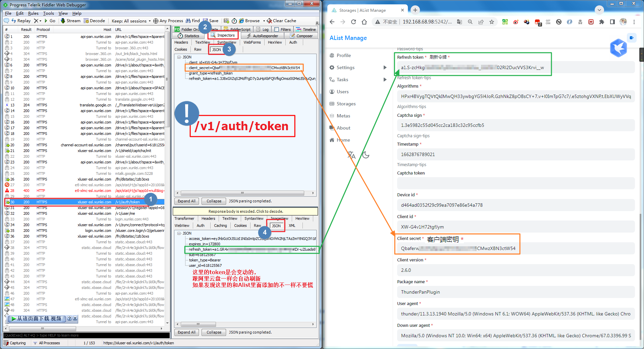The image size is (644, 349).
Task: Bookmark this page with the star icon
Action: pyautogui.click(x=492, y=22)
